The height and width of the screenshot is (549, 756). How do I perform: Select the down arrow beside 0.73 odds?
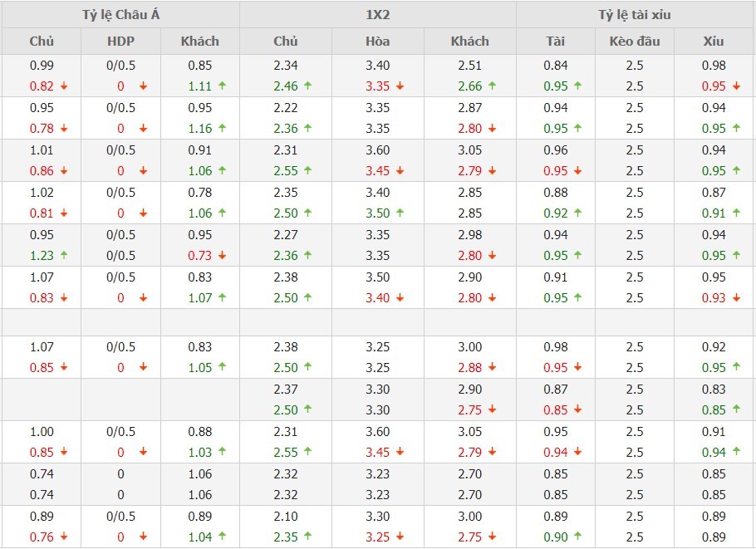(x=223, y=256)
